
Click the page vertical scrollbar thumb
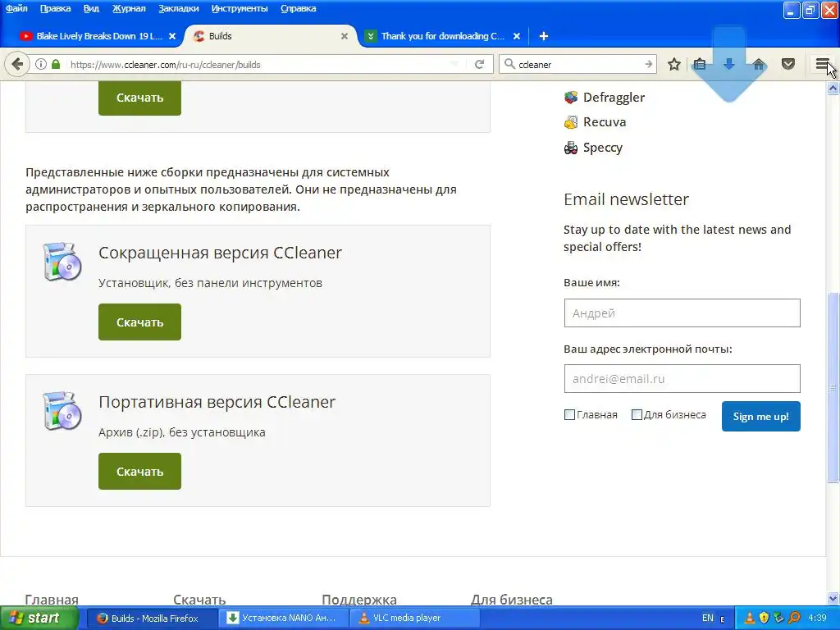tap(833, 387)
